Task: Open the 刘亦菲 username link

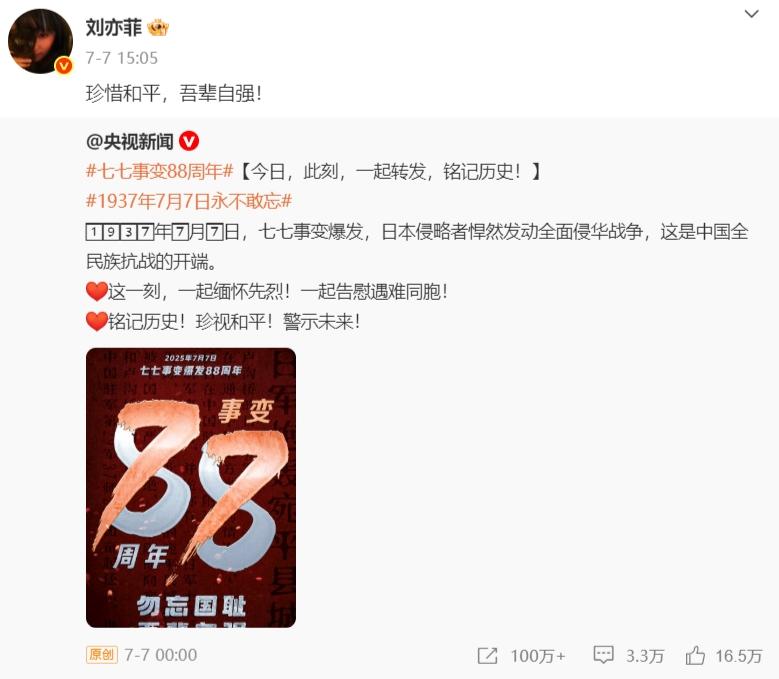Action: tap(114, 27)
